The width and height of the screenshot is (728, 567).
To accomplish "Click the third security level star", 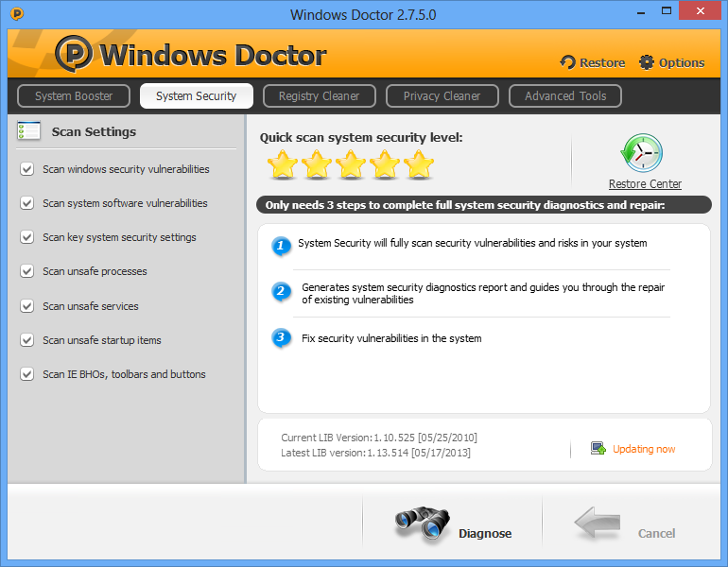I will click(351, 164).
